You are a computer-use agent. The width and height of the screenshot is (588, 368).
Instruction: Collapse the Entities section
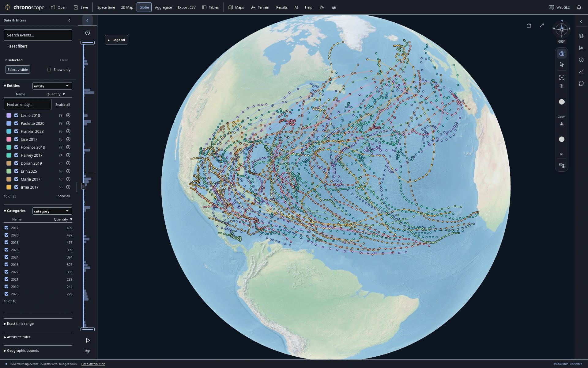click(x=12, y=86)
